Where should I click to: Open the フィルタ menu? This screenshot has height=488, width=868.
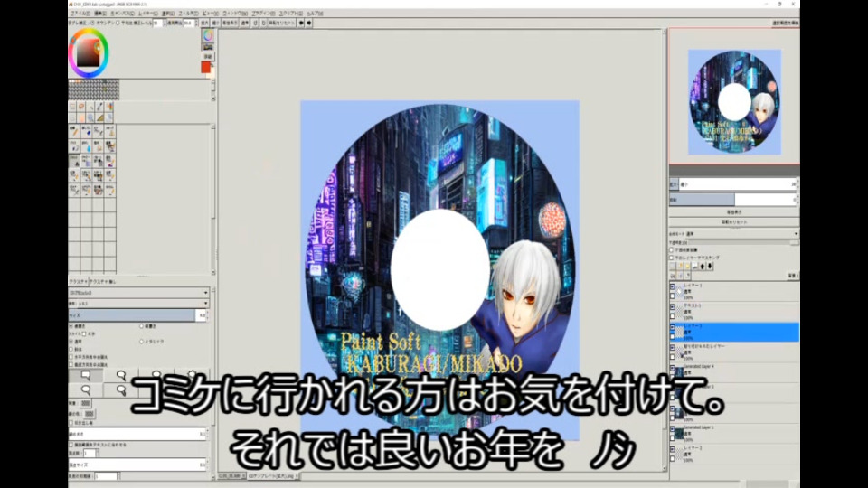(189, 14)
